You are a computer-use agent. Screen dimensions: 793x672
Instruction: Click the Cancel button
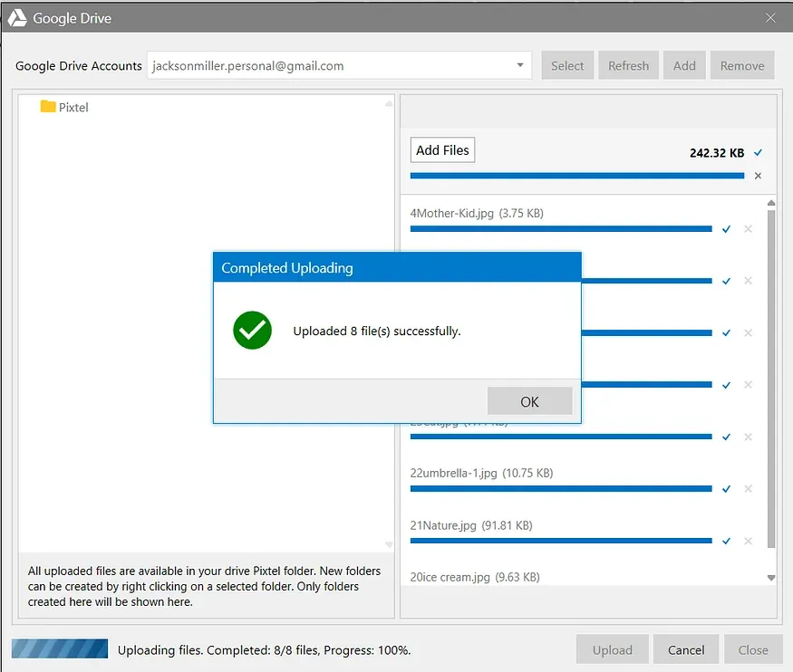686,649
